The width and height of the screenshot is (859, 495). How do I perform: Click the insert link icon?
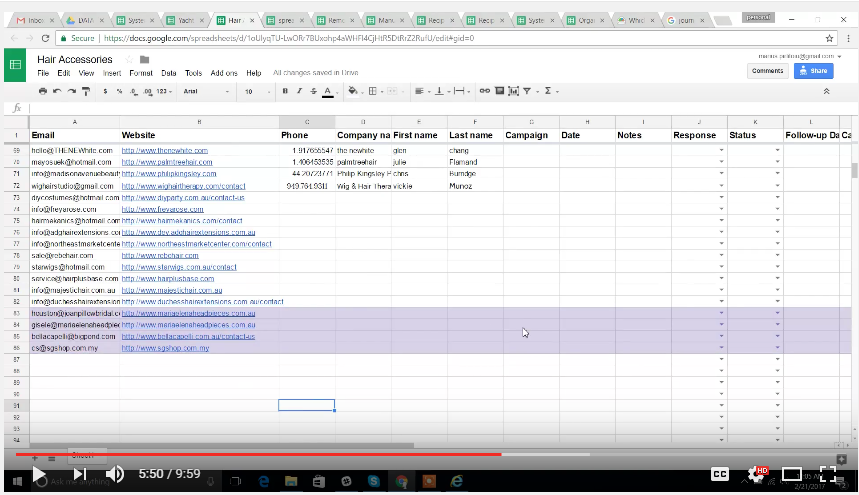coord(486,91)
